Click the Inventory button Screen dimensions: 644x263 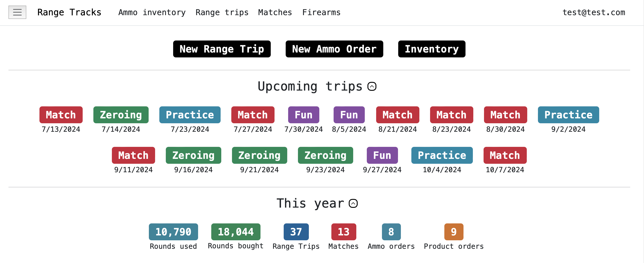432,49
